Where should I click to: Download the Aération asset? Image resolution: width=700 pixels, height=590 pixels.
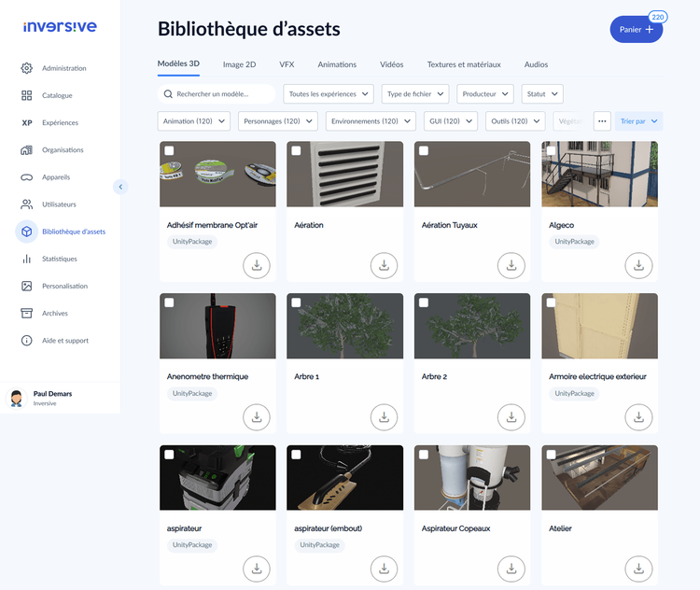(x=384, y=266)
